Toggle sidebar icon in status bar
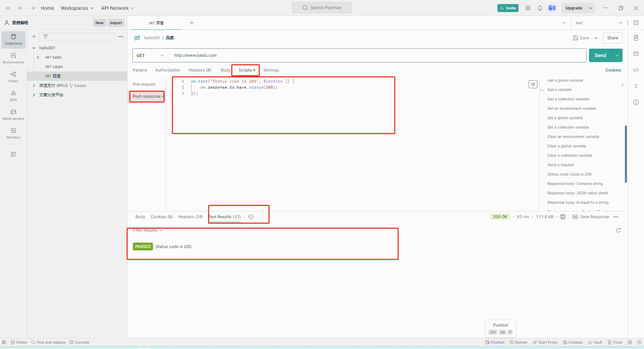The width and height of the screenshot is (644, 349). (4, 342)
